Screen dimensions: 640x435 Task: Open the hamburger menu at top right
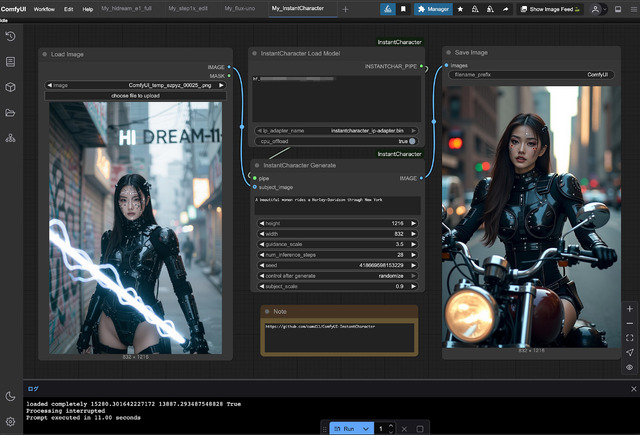click(x=633, y=9)
